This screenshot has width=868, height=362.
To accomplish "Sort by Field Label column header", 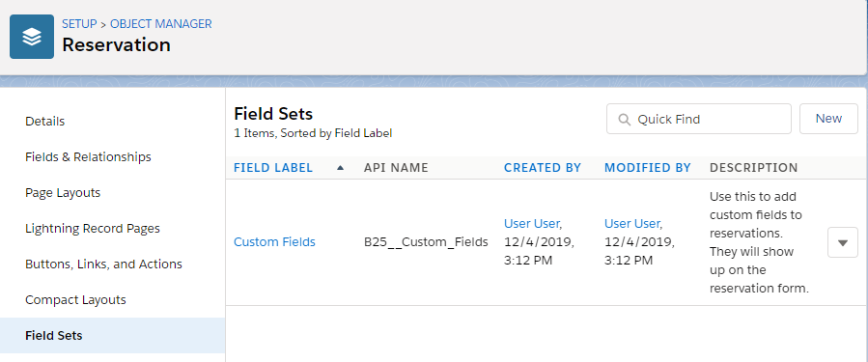I will click(273, 168).
